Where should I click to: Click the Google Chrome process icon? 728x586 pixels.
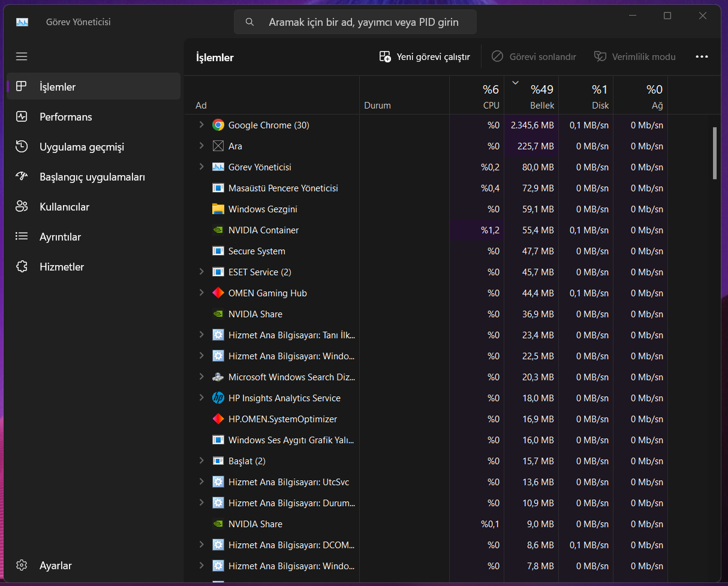click(x=218, y=125)
